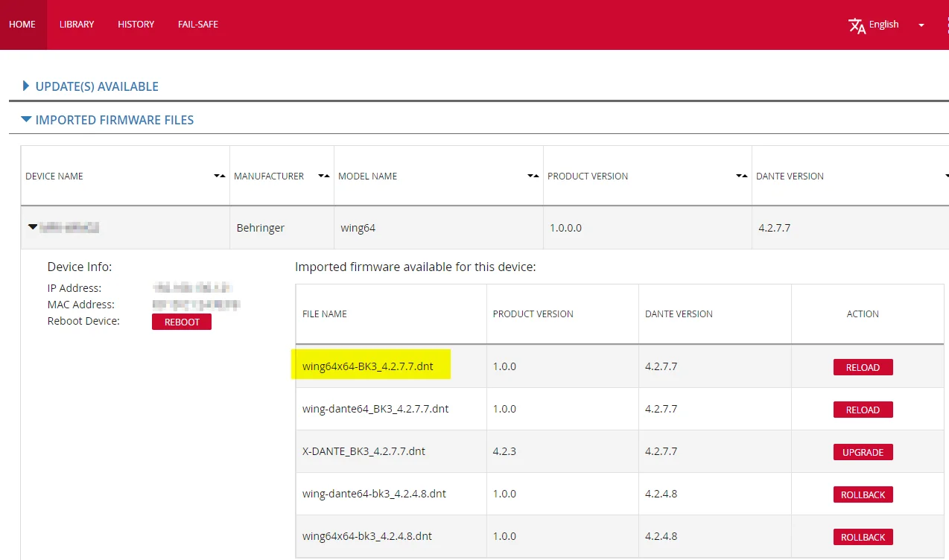Rollback to wing64x64-bk3_4.2.4.8.dnt firmware
The image size is (949, 560).
(x=863, y=537)
